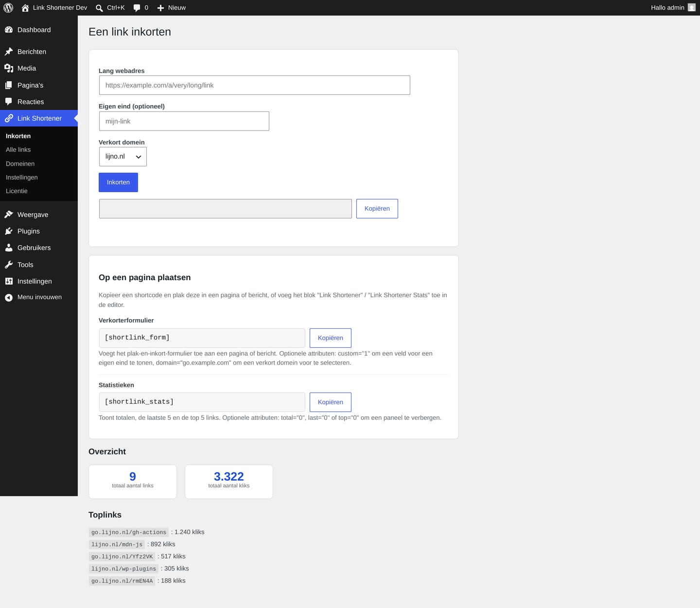Screen dimensions: 700x608
Task: Click the Menu invouwen label
Action: click(x=39, y=297)
